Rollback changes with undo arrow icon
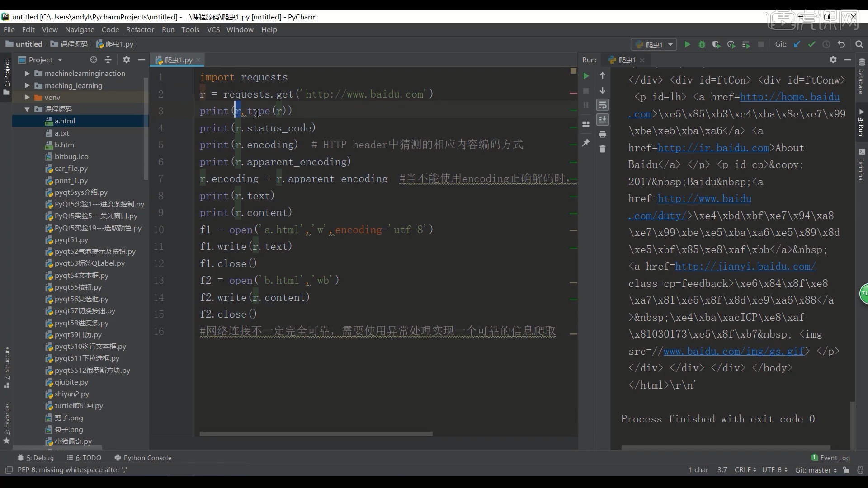868x488 pixels. (841, 45)
